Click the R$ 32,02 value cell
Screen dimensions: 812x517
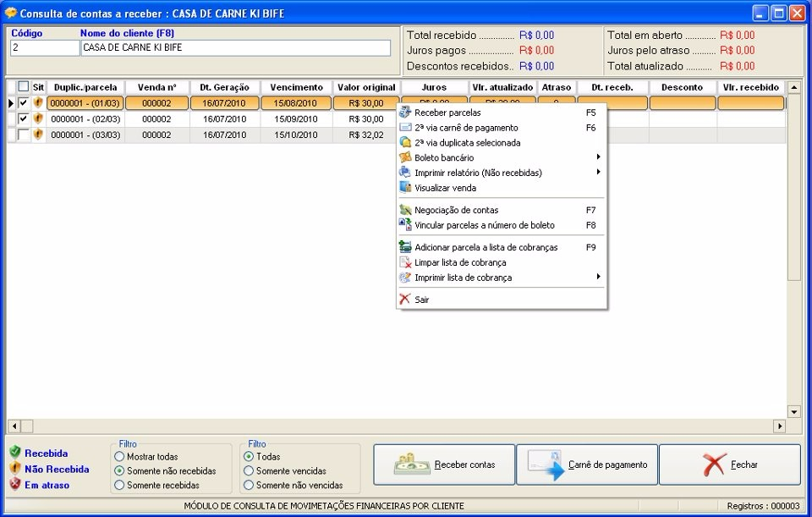[x=366, y=135]
